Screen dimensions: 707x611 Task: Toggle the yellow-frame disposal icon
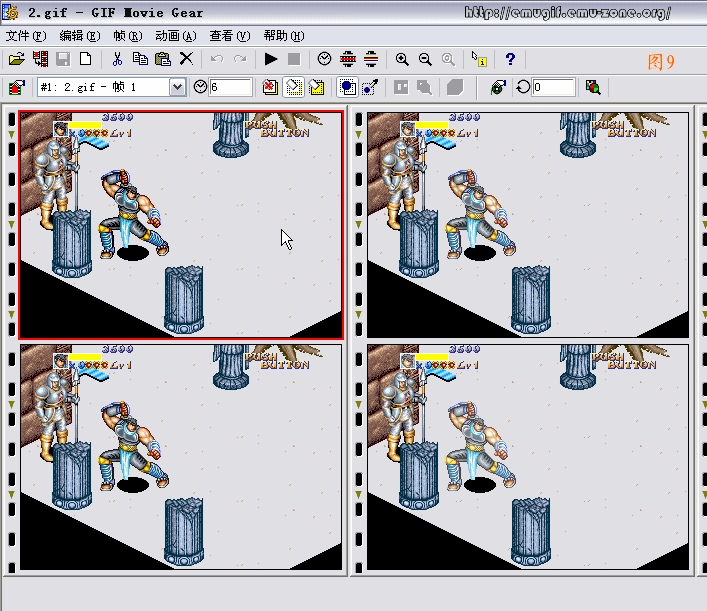(317, 87)
